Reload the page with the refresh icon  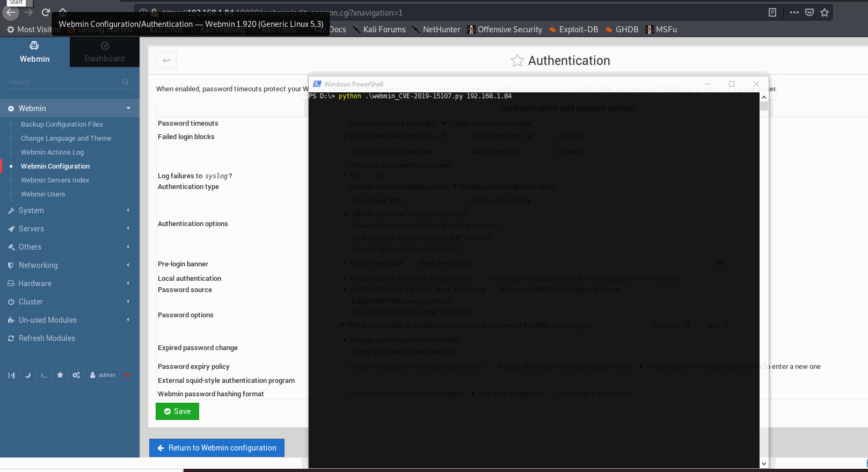(46, 12)
